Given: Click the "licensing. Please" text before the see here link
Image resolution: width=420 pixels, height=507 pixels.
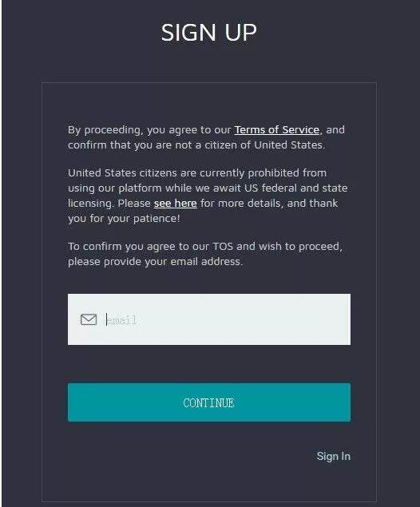Looking at the screenshot, I should (x=109, y=204).
